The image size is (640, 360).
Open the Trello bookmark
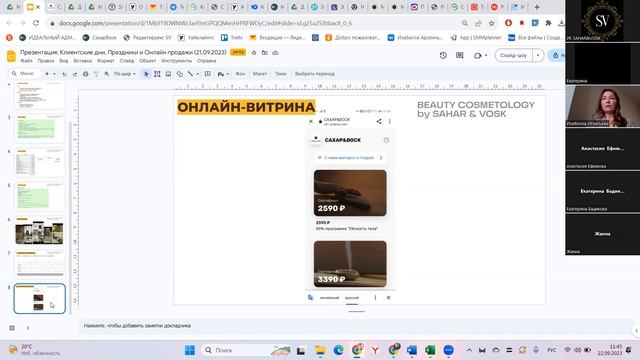tap(232, 38)
